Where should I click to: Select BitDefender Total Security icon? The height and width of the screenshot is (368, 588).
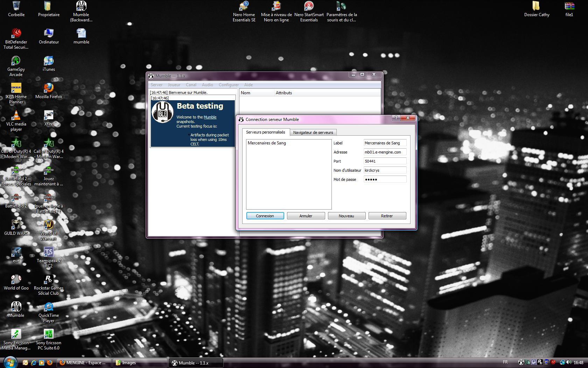16,39
